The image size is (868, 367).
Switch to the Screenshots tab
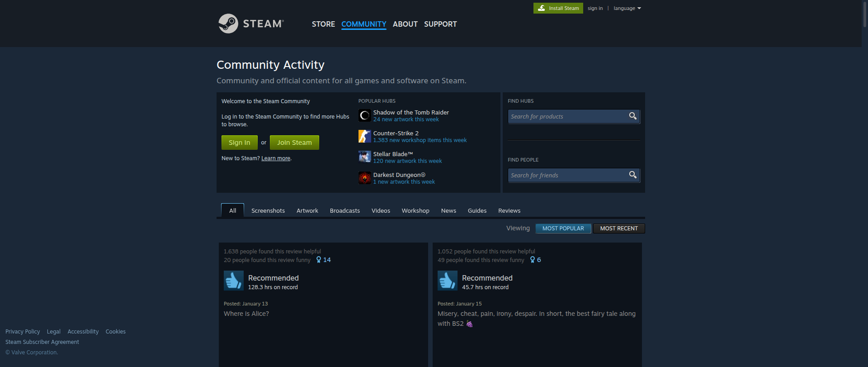click(x=268, y=211)
